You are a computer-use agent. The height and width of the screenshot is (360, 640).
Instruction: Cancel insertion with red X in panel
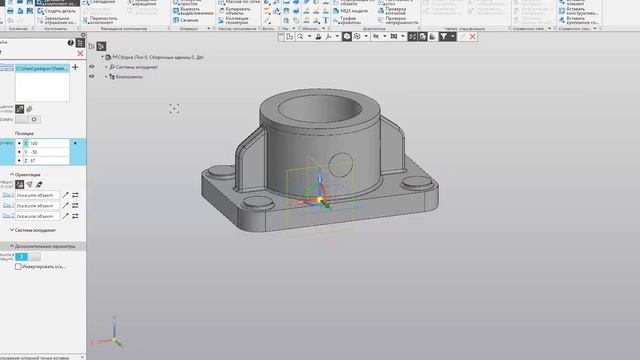click(80, 53)
